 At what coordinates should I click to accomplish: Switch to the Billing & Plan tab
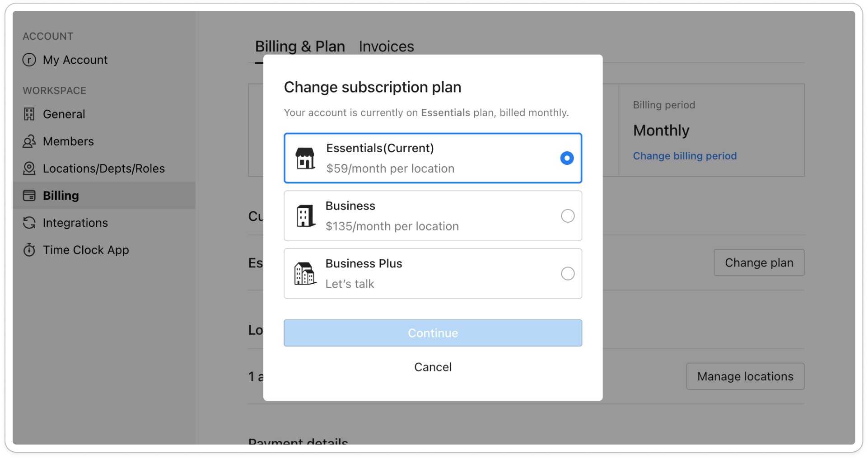point(300,47)
